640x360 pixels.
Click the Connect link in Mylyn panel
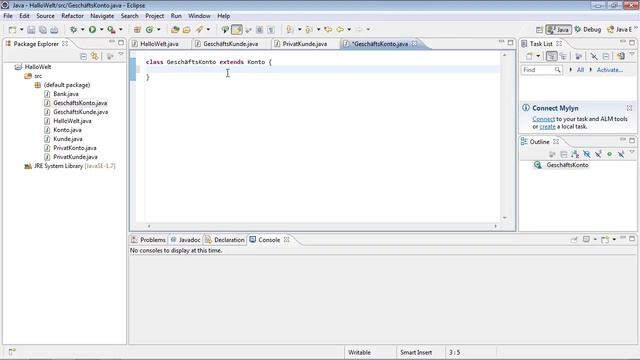click(x=543, y=119)
